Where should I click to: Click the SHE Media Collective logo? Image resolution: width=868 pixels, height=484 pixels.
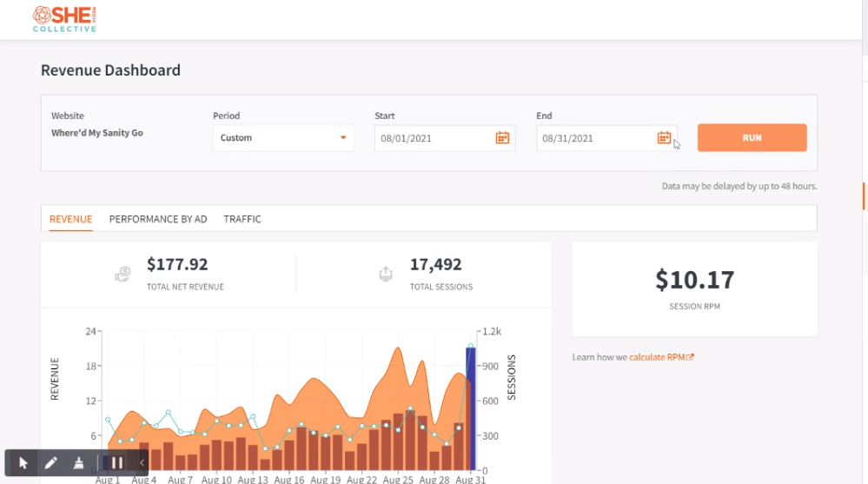(64, 19)
